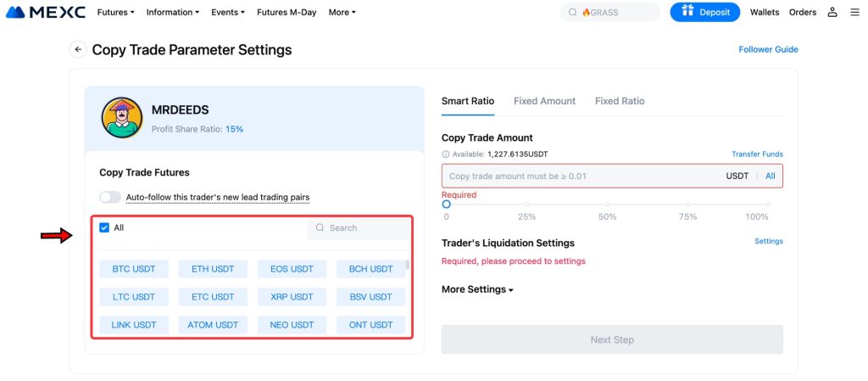Uncheck the All futures checkbox

tap(104, 227)
